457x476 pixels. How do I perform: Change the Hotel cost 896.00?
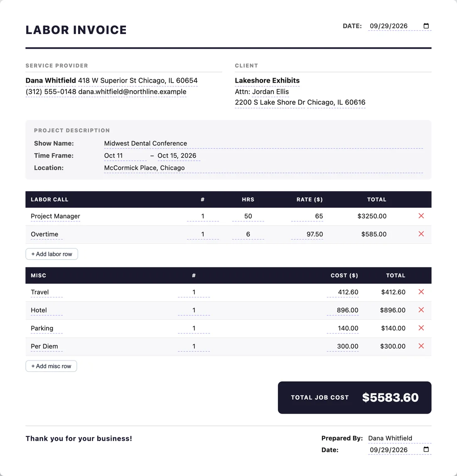[x=342, y=310]
